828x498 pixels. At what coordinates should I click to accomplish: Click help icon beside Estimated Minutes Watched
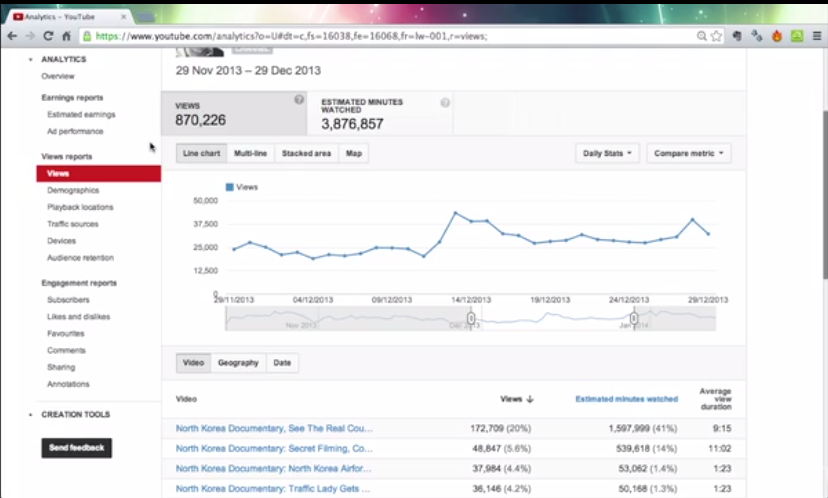(445, 102)
